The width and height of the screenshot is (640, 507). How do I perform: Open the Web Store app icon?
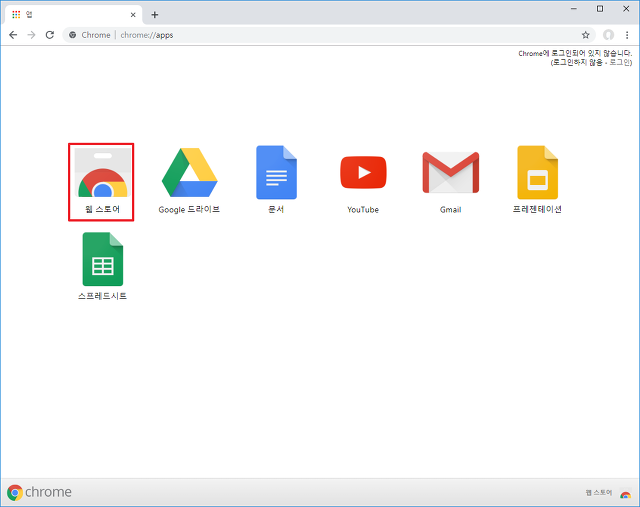[103, 173]
